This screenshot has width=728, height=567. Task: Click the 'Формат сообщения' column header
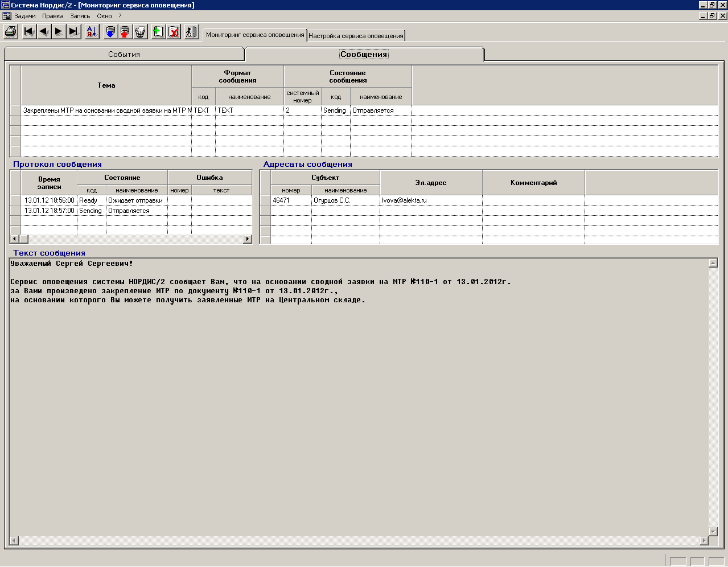coord(238,76)
